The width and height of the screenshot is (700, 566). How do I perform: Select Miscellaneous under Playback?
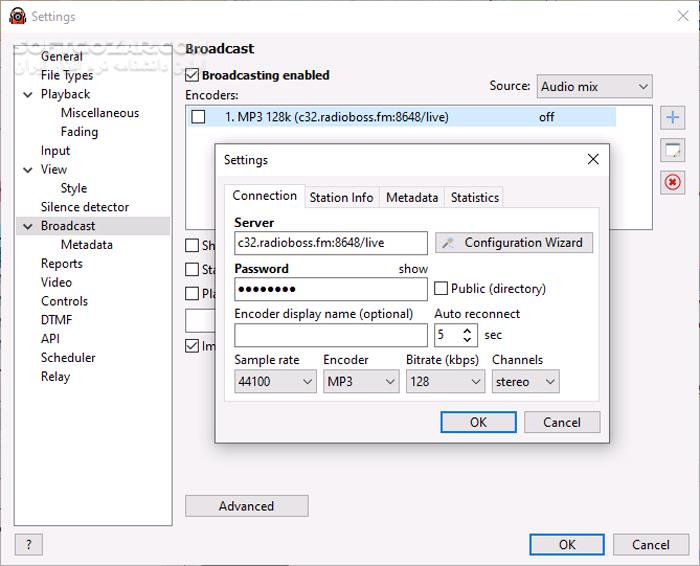100,113
